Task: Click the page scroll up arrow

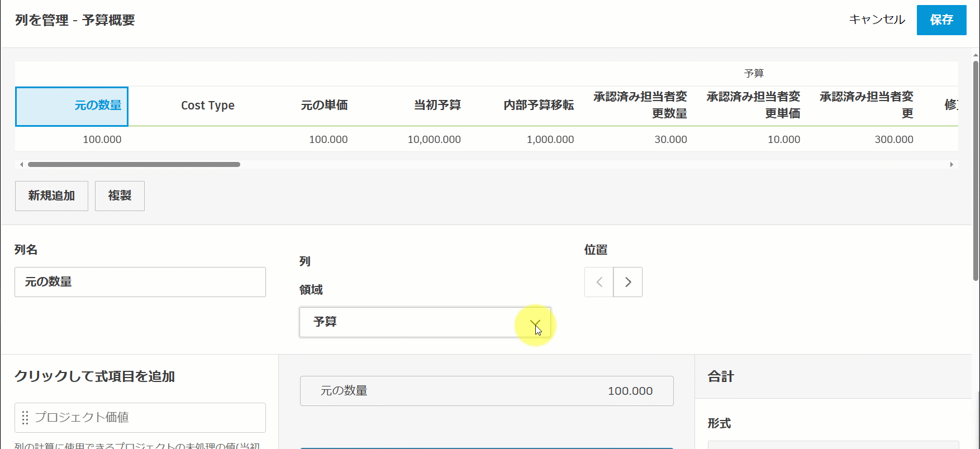Action: 976,55
